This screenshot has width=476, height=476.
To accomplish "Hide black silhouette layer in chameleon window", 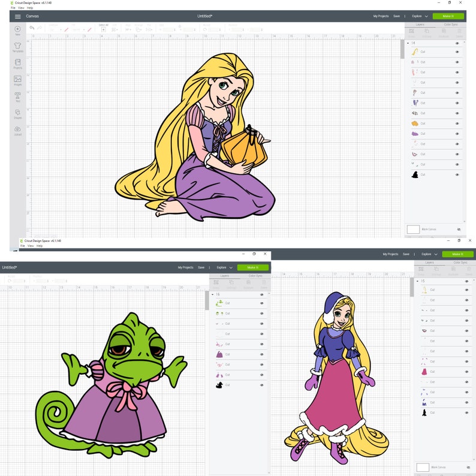I will 261,385.
